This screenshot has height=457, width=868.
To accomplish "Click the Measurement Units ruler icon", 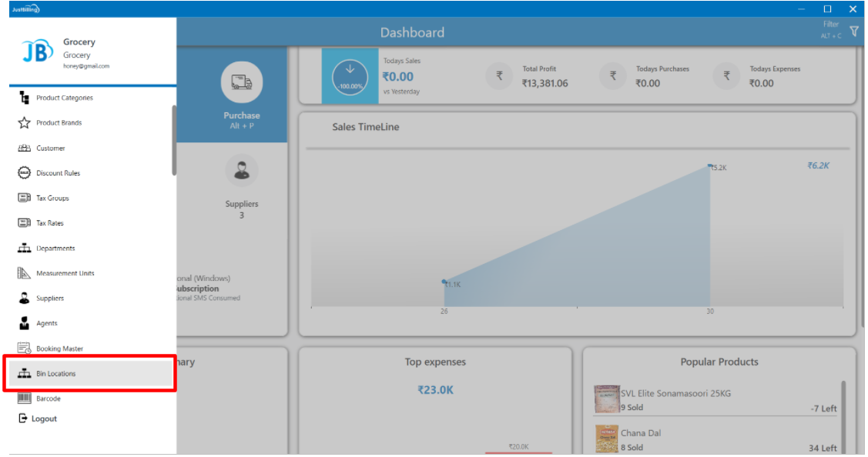I will click(24, 273).
